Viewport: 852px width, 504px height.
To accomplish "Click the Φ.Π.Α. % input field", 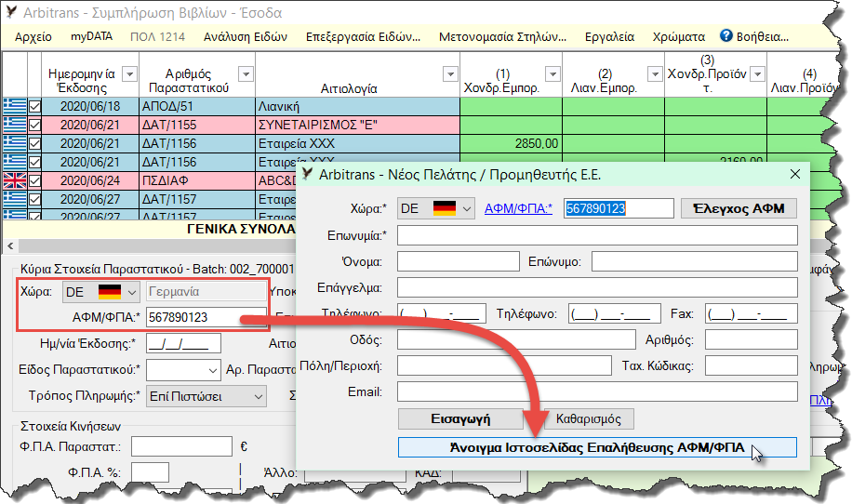I will (x=150, y=472).
